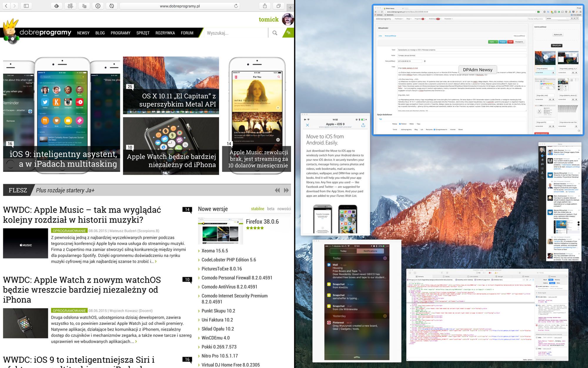Advance FLESZ ticker with forward arrows

(x=286, y=190)
